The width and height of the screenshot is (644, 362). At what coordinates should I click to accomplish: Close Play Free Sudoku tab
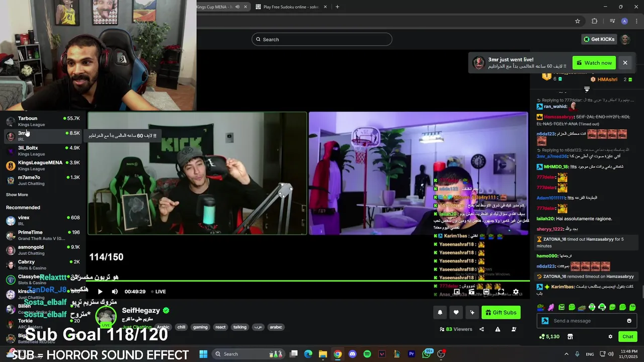coord(326,7)
